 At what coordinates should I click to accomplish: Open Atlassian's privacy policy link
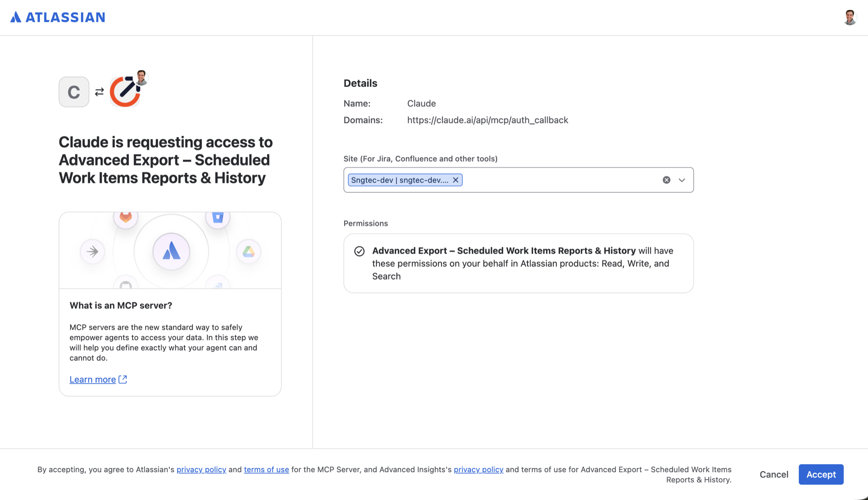click(201, 470)
